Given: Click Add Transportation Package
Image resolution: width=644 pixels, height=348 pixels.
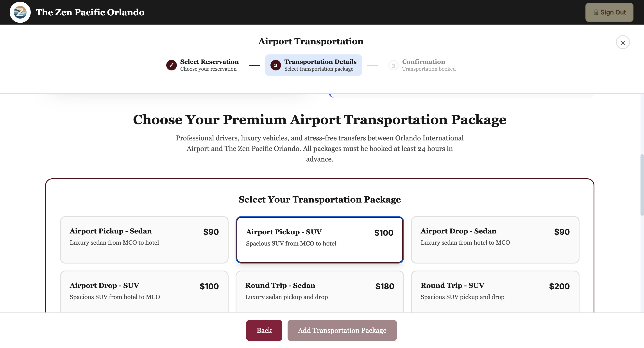Looking at the screenshot, I should pyautogui.click(x=342, y=330).
